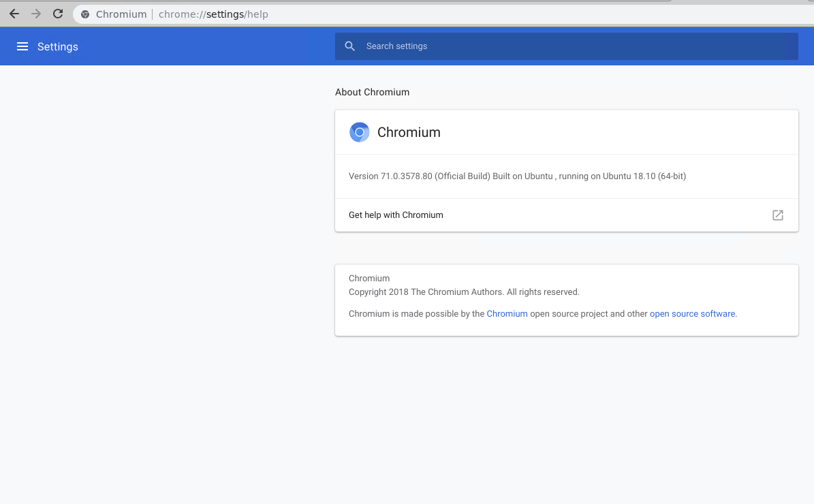
Task: Click the magnifier icon in the search bar
Action: click(350, 46)
